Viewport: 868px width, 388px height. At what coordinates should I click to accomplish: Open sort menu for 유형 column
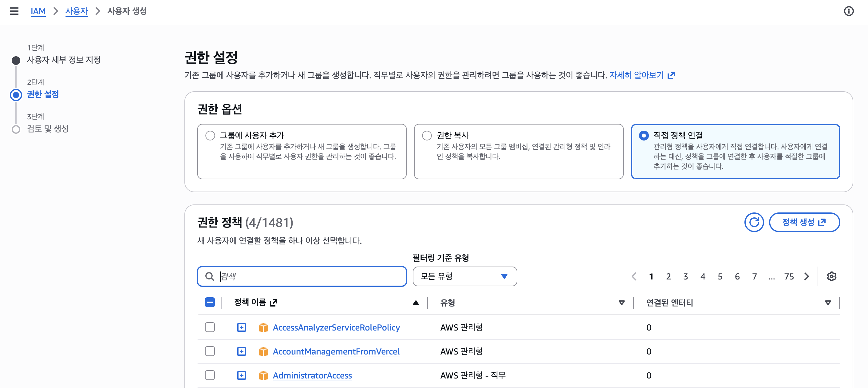(x=622, y=303)
